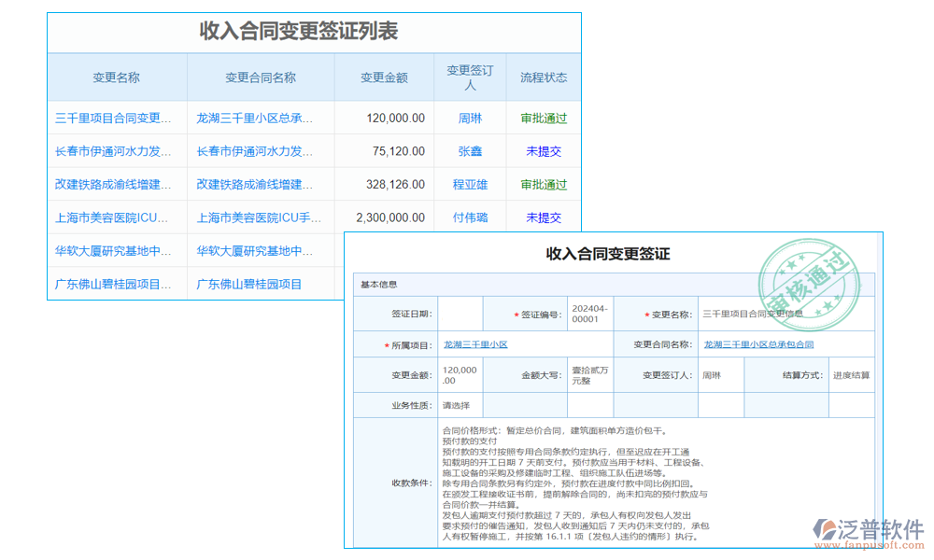Click the 龙湖三千里小区总承包合同 link in the form

coord(761,343)
